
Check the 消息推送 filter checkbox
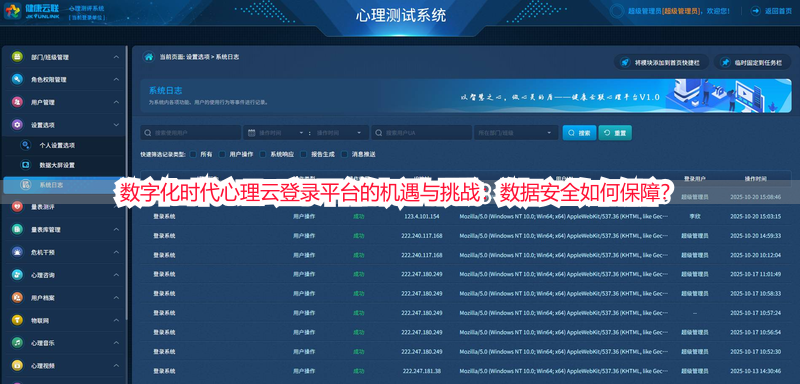[x=344, y=154]
